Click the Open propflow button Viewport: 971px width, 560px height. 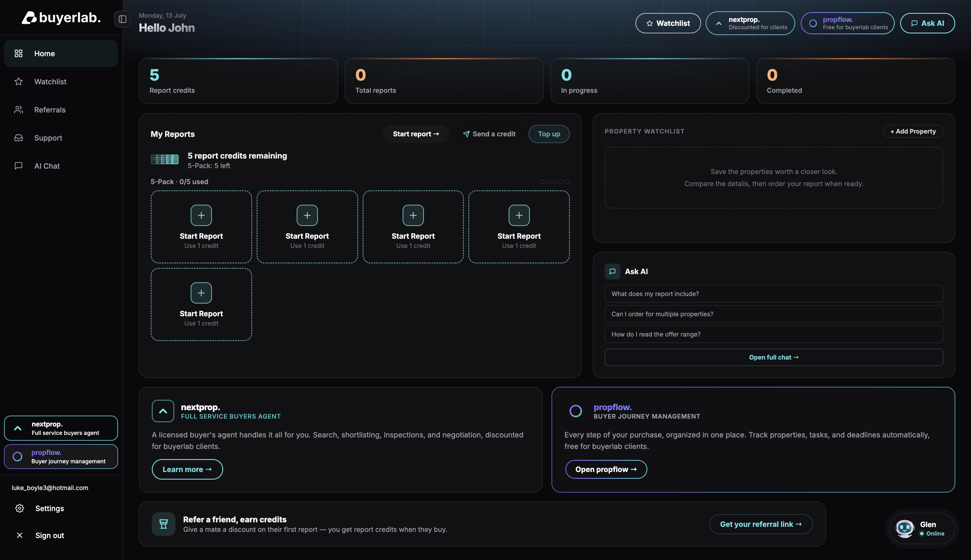coord(606,469)
